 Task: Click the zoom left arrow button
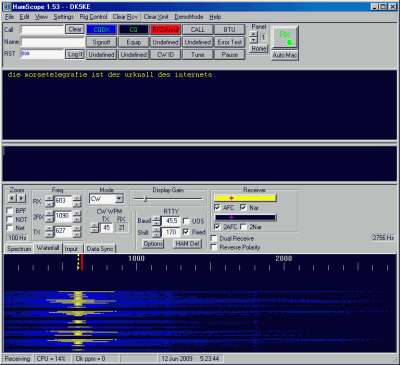click(12, 198)
